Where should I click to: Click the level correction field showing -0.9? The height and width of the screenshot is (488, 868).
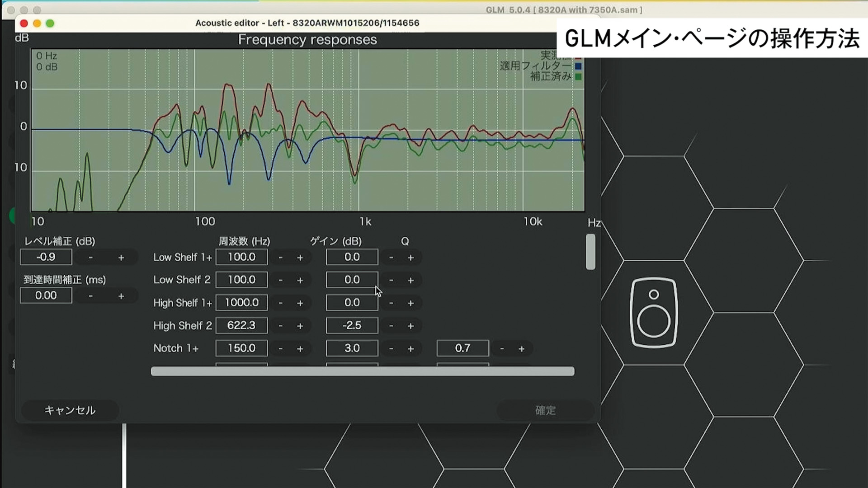pos(46,257)
